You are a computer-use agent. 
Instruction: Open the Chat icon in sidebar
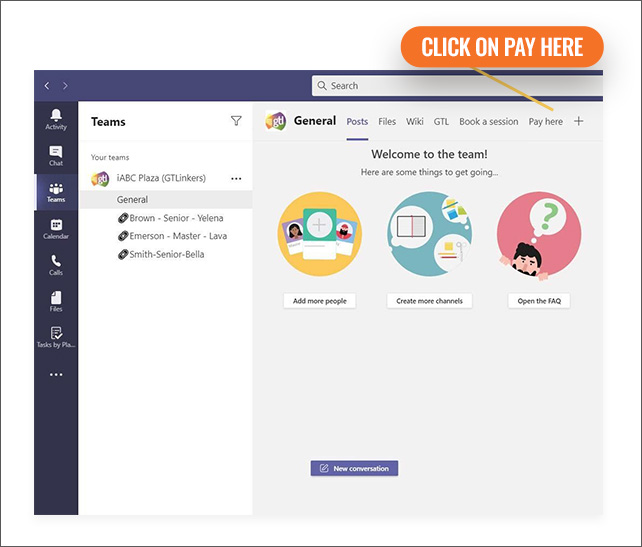coord(56,154)
